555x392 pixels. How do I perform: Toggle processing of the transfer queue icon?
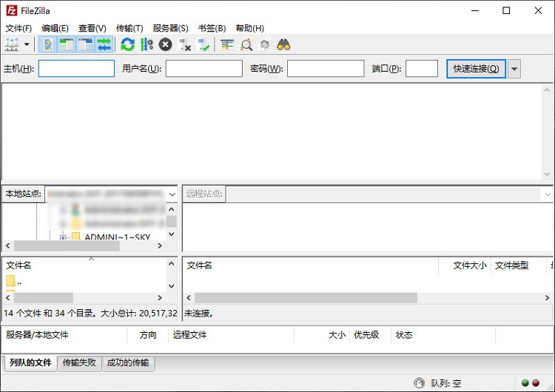pos(147,44)
